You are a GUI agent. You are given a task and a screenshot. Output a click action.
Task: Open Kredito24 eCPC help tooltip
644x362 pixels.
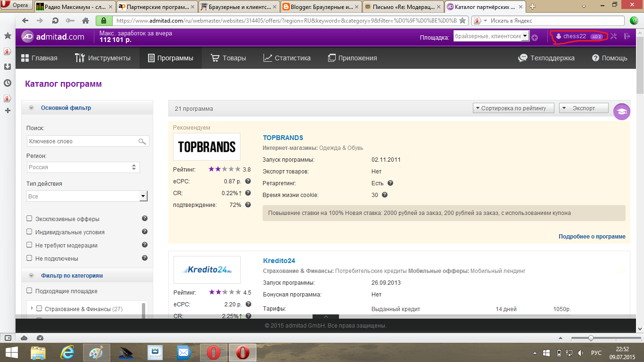(248, 304)
